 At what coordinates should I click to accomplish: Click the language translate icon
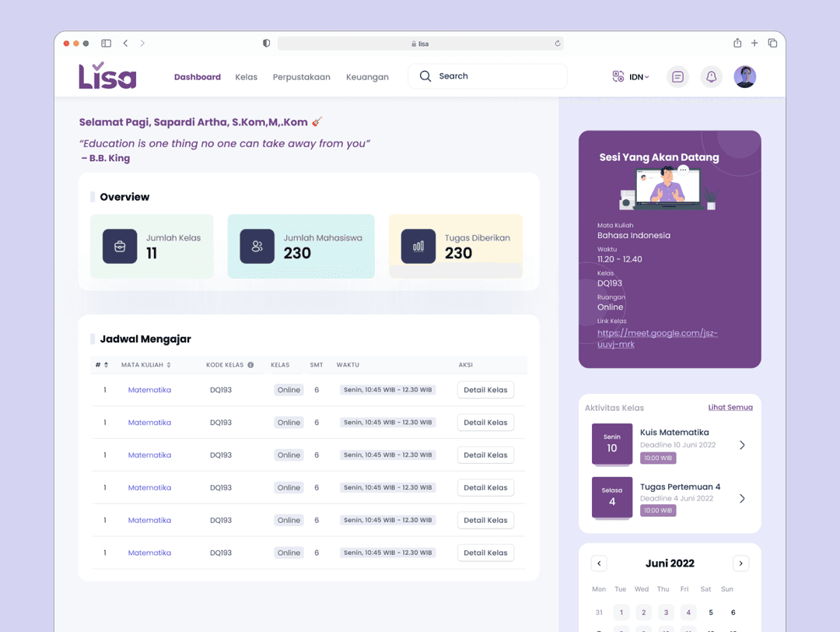[x=618, y=76]
